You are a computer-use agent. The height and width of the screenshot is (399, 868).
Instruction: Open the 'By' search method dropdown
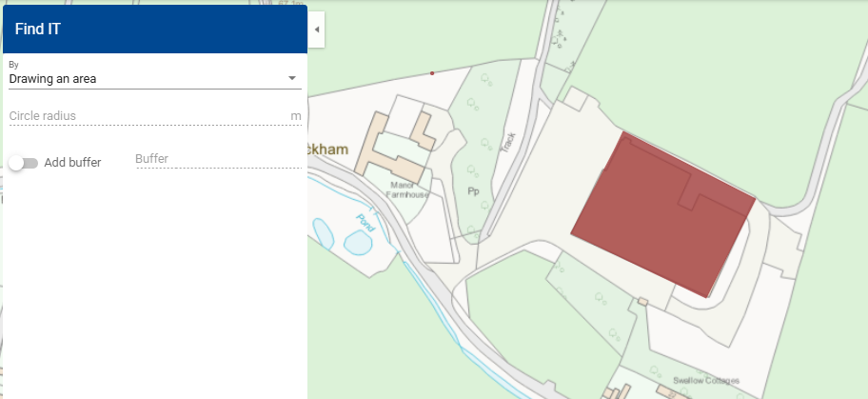pyautogui.click(x=152, y=79)
